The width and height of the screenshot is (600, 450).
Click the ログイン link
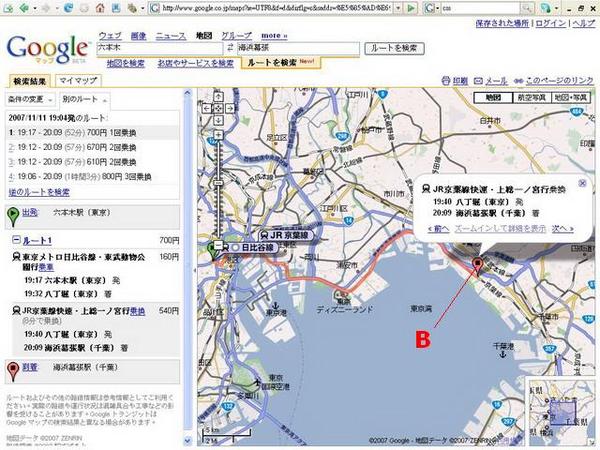click(550, 23)
